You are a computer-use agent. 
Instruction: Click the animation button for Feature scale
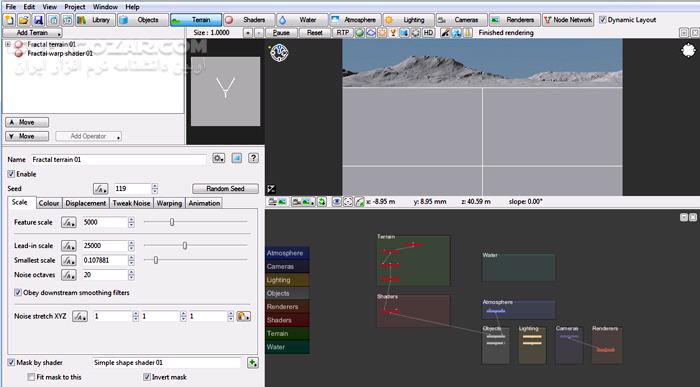[x=69, y=222]
